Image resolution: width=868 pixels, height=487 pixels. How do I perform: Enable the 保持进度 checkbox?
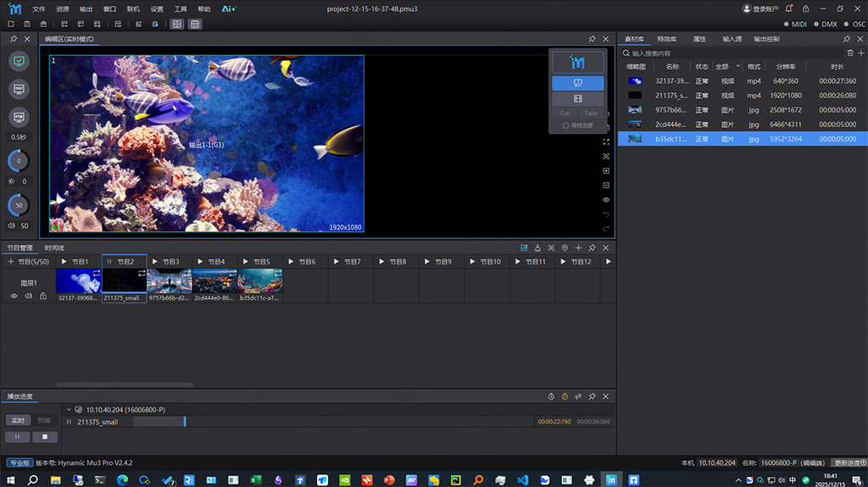[x=565, y=125]
